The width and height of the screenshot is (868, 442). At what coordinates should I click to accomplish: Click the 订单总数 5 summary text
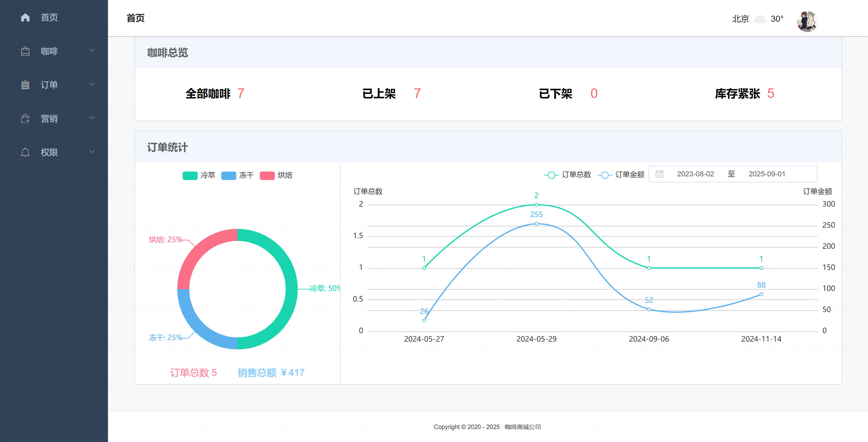pyautogui.click(x=193, y=373)
